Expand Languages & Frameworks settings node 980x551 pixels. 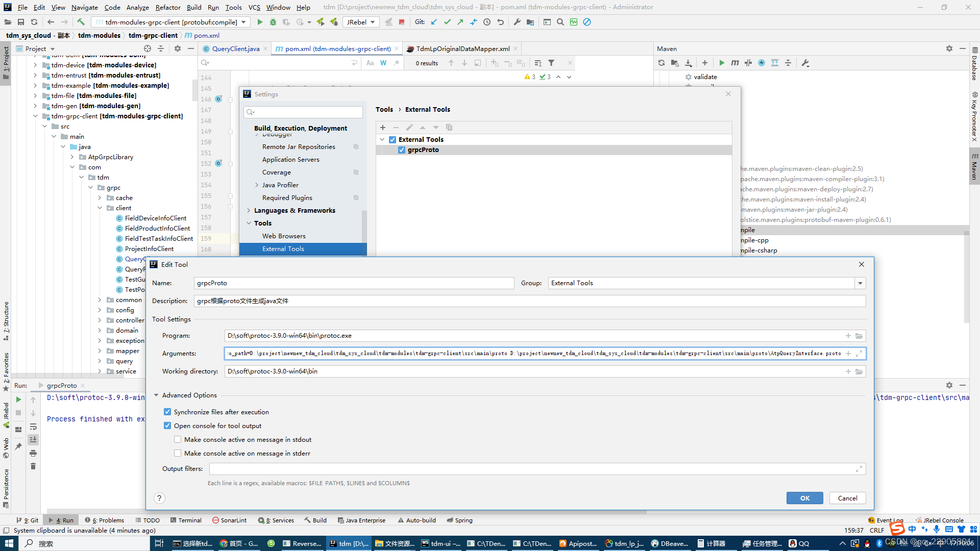tap(249, 210)
